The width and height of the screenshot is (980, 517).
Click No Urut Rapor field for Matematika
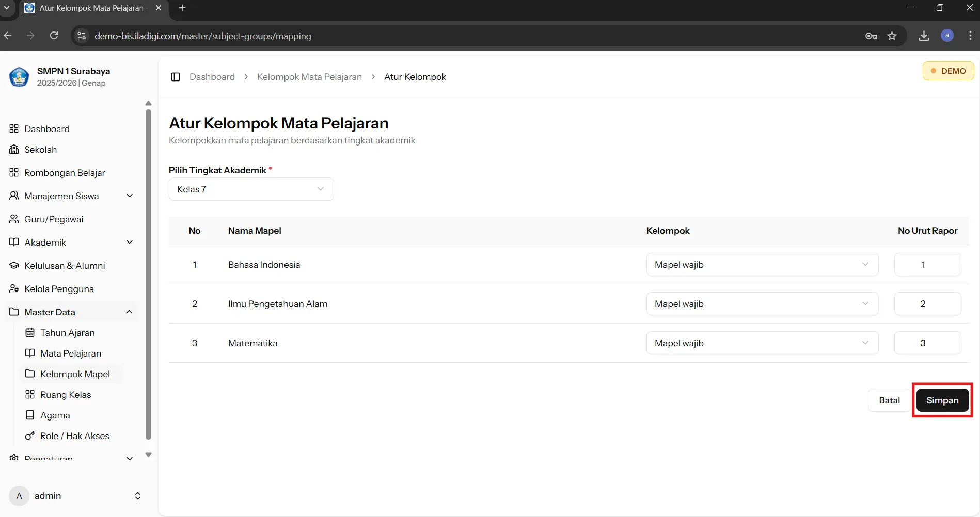[x=927, y=343]
